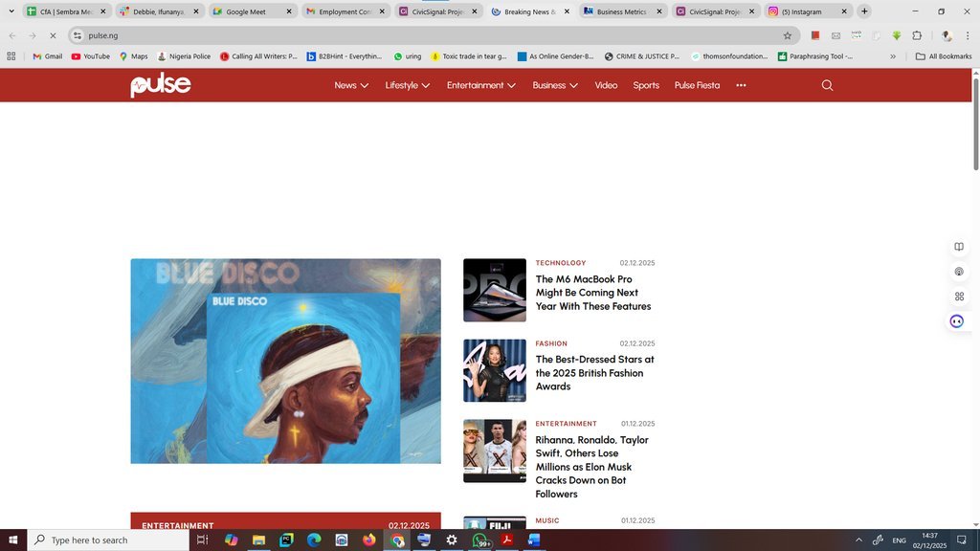This screenshot has width=980, height=551.
Task: Bookmark this page with the star icon
Action: tap(788, 35)
